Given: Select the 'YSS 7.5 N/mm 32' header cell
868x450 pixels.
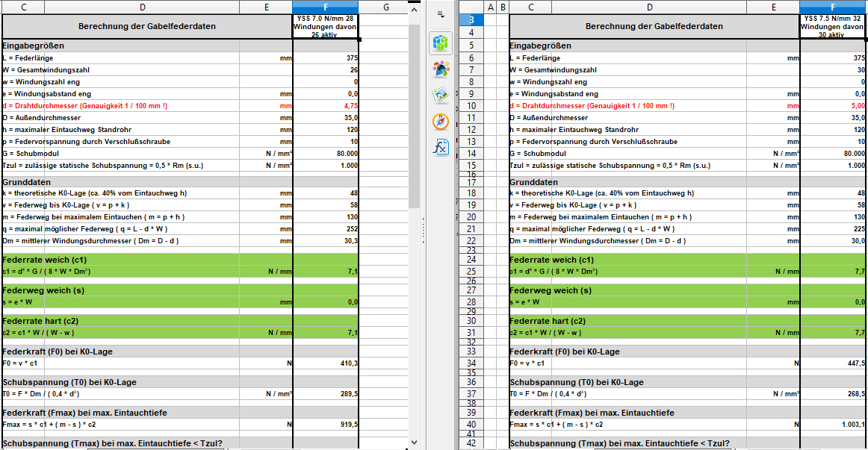Looking at the screenshot, I should tap(833, 26).
